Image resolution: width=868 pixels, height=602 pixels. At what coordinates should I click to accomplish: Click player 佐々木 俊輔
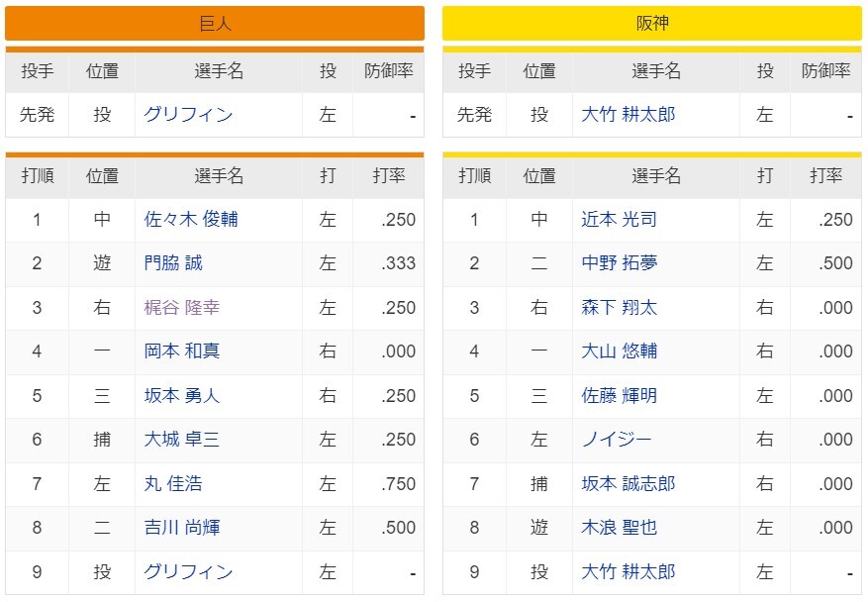(190, 220)
